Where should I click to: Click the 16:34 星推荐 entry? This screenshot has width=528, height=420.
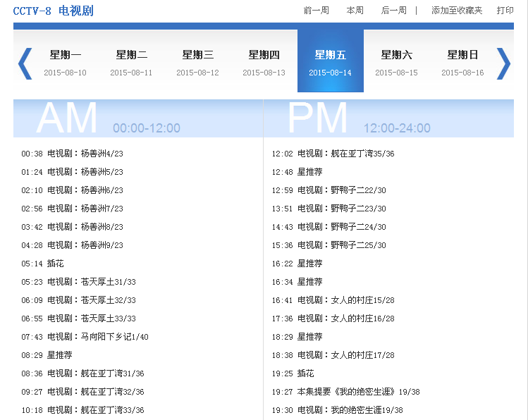(x=297, y=282)
